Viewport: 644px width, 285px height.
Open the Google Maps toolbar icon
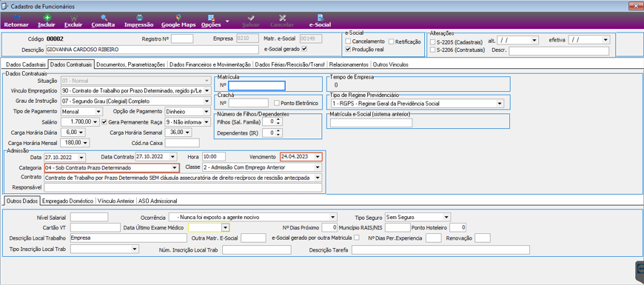[x=178, y=18]
